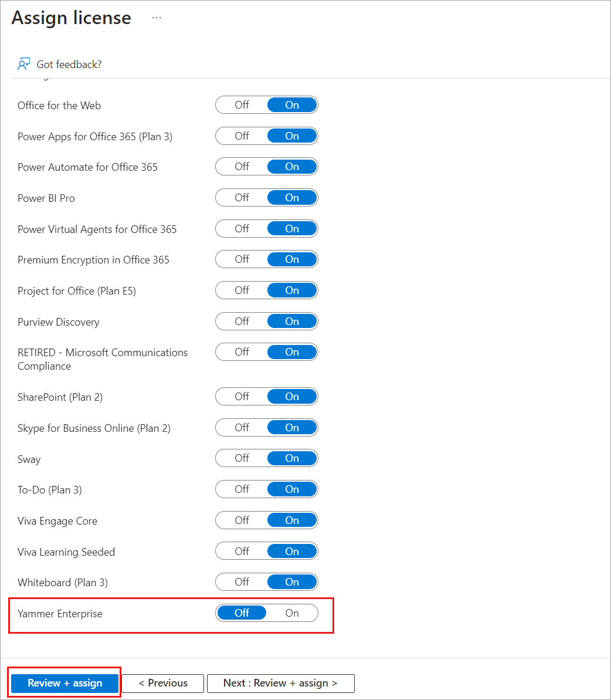This screenshot has height=700, width=611.
Task: Click Next : Review + assign button
Action: pyautogui.click(x=280, y=683)
